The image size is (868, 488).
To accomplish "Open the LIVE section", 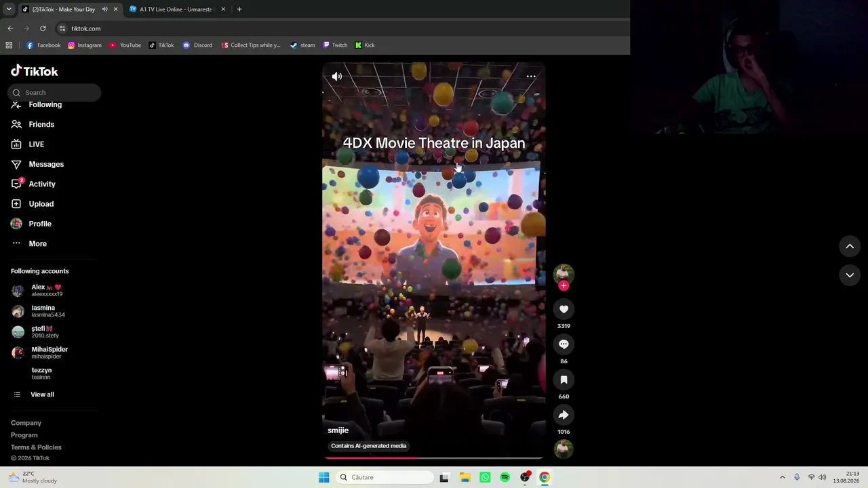I will click(x=28, y=144).
